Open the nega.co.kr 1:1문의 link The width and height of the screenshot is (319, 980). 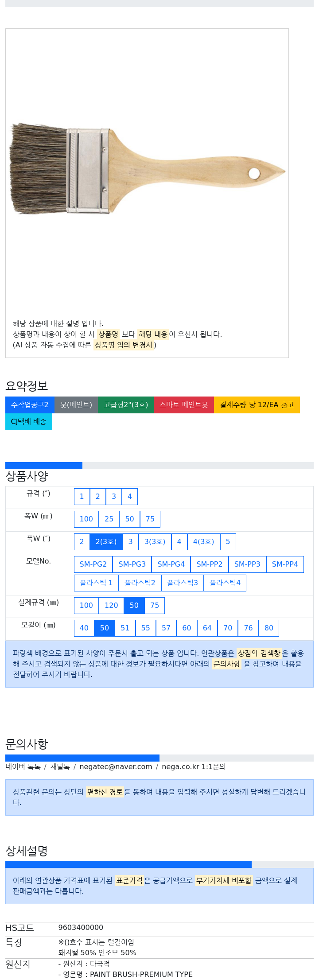click(x=194, y=766)
